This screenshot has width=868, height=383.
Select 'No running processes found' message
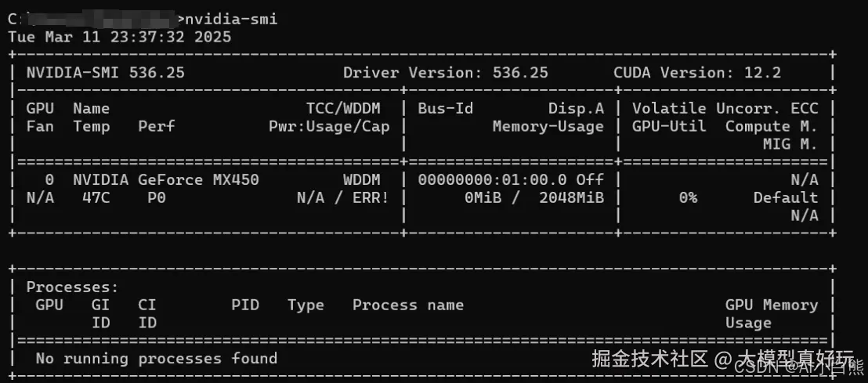coord(157,359)
